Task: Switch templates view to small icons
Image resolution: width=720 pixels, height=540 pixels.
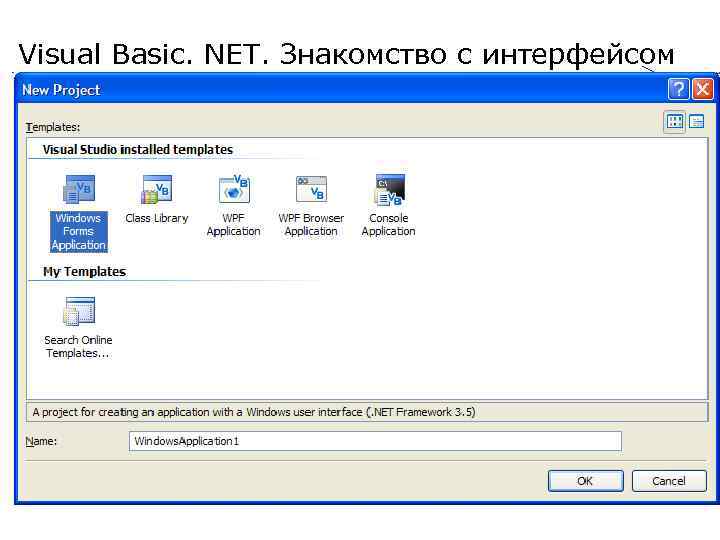Action: [x=697, y=122]
